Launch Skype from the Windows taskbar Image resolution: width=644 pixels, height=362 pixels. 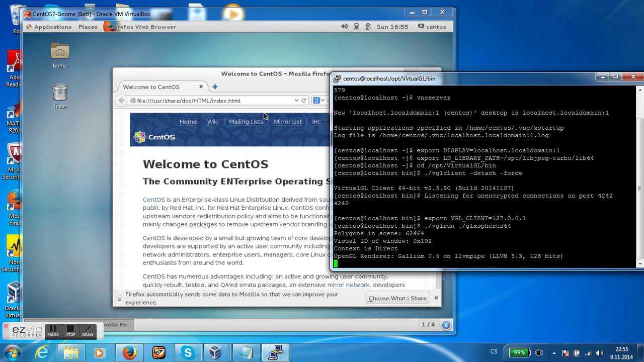(188, 352)
